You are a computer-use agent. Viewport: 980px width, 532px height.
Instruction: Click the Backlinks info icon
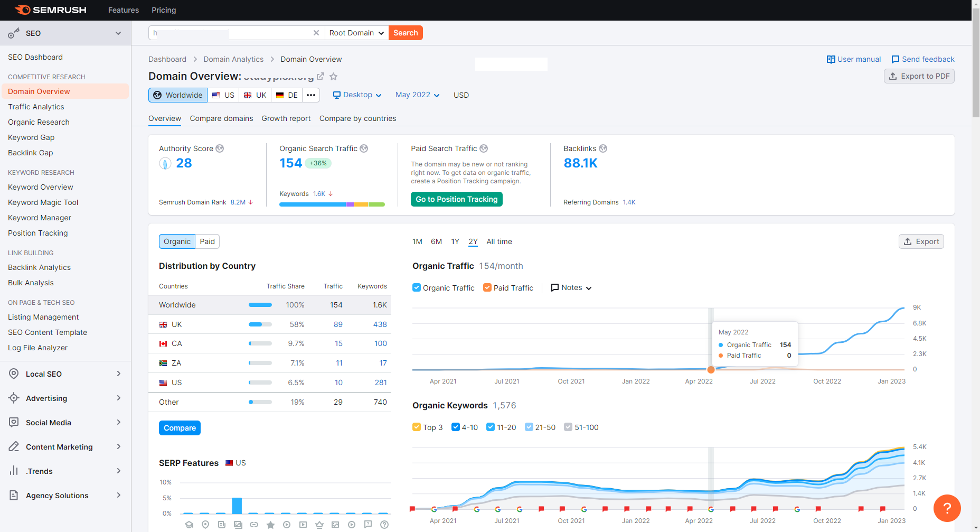click(x=603, y=148)
